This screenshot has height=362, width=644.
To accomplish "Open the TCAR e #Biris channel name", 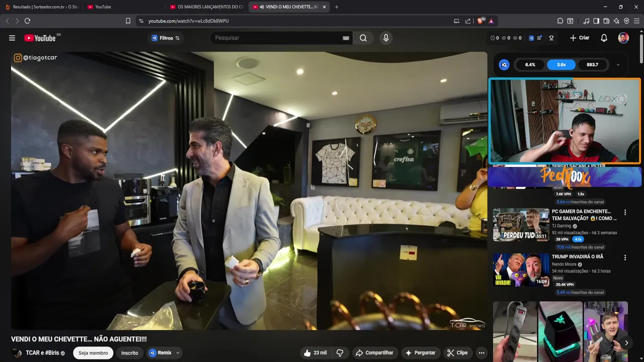I will (42, 353).
